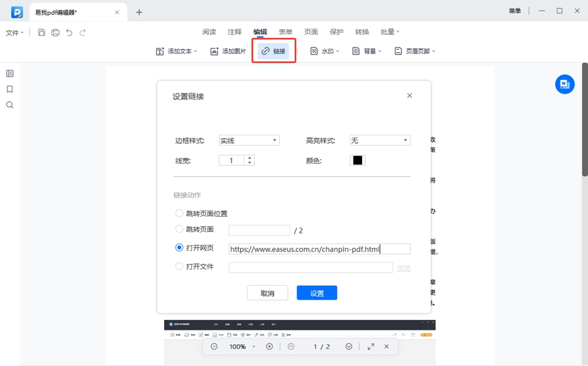588x366 pixels.
Task: Switch to the 转换 tab
Action: click(x=362, y=32)
